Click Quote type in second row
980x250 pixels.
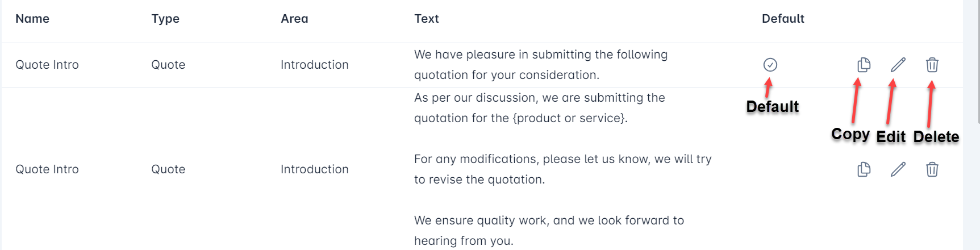168,169
